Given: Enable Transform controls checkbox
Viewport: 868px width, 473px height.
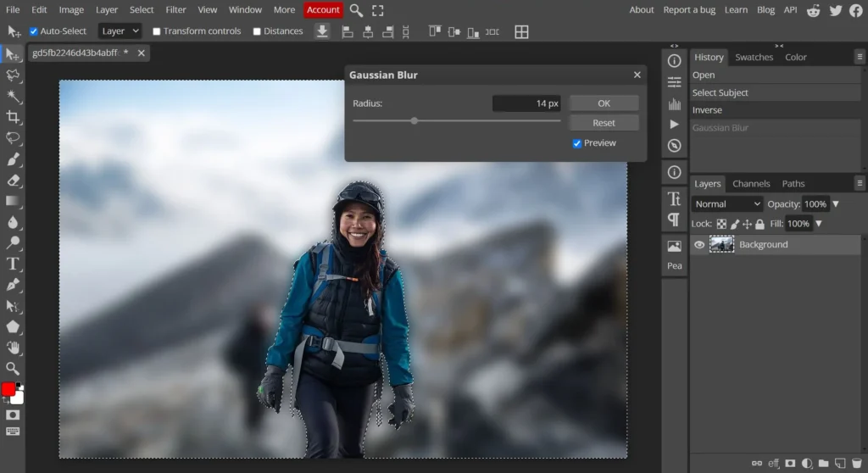Looking at the screenshot, I should pos(157,31).
